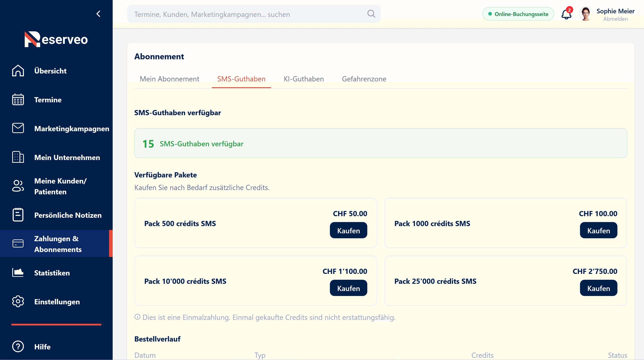Click the Reserveo logo
This screenshot has height=360, width=644.
pos(56,39)
